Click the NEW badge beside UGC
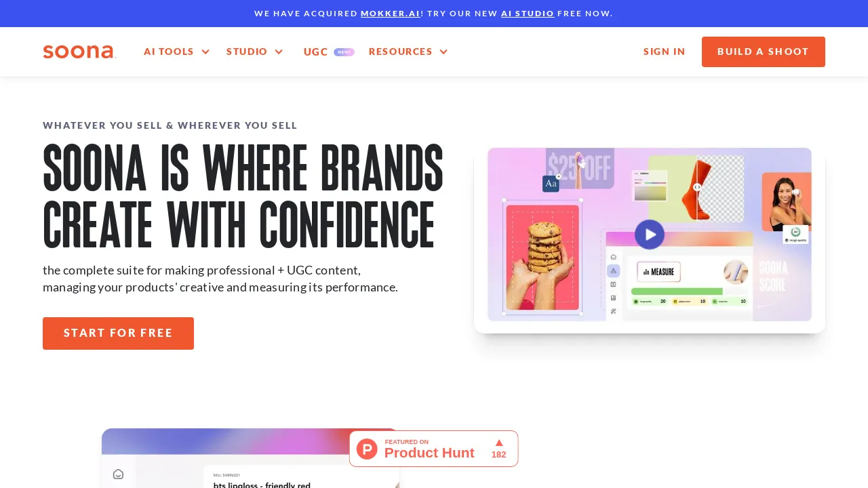 click(x=344, y=52)
